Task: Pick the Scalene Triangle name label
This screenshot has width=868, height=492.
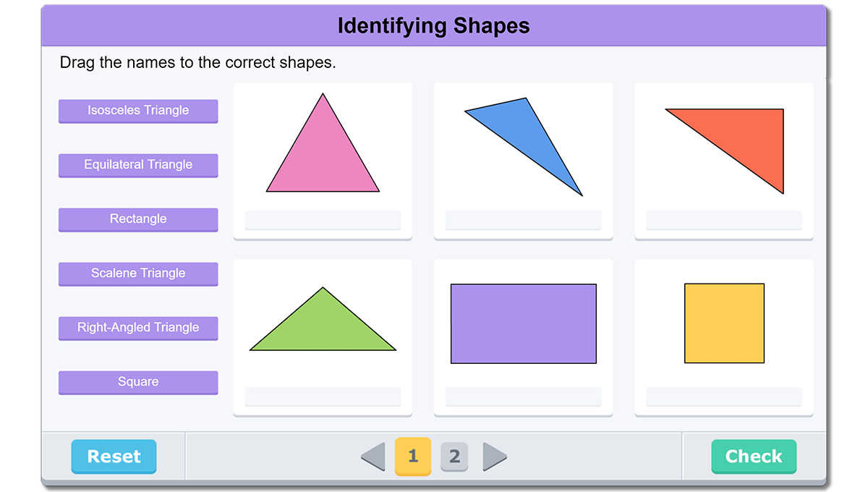Action: coord(138,273)
